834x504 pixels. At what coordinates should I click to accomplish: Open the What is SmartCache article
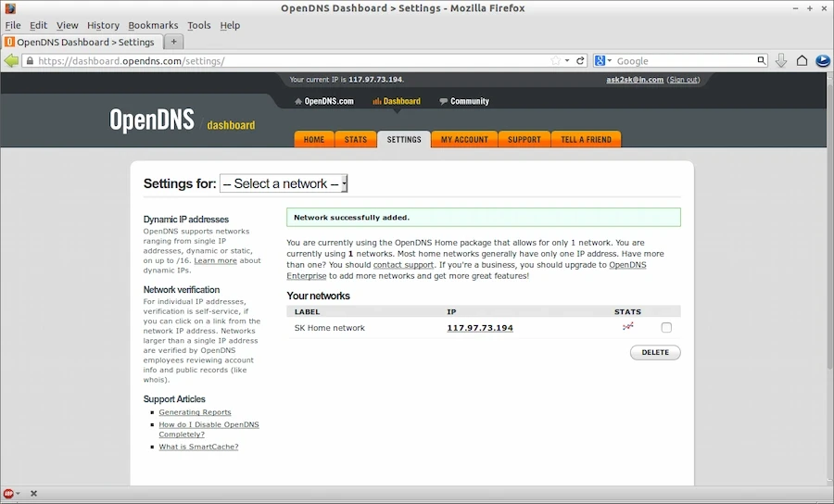pyautogui.click(x=199, y=447)
